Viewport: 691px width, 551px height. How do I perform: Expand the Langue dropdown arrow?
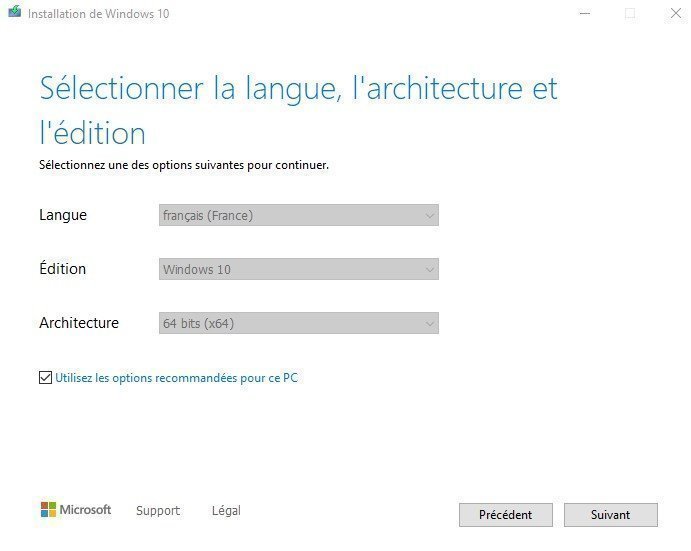click(x=430, y=215)
